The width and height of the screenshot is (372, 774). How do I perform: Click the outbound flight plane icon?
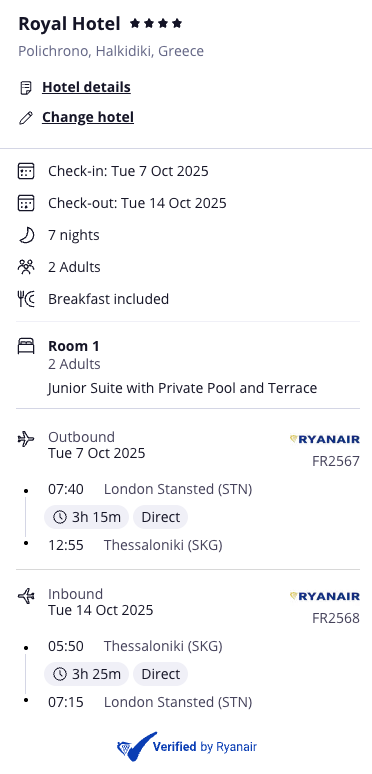tap(26, 438)
